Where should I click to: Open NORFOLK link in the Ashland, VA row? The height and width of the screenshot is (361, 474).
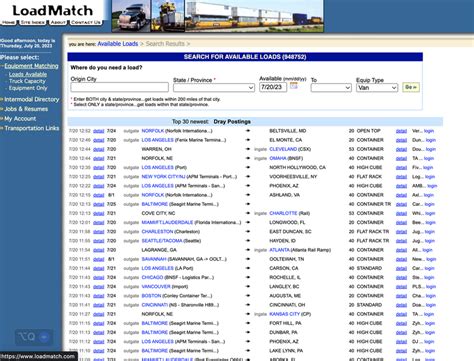coord(153,195)
